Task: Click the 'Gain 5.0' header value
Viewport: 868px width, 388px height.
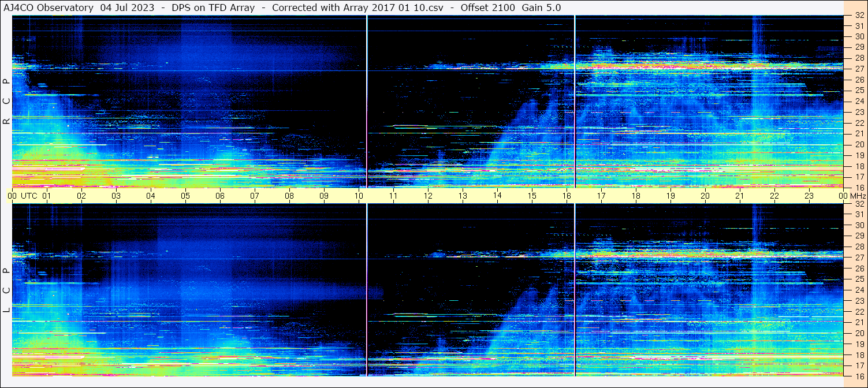Action: (541, 8)
